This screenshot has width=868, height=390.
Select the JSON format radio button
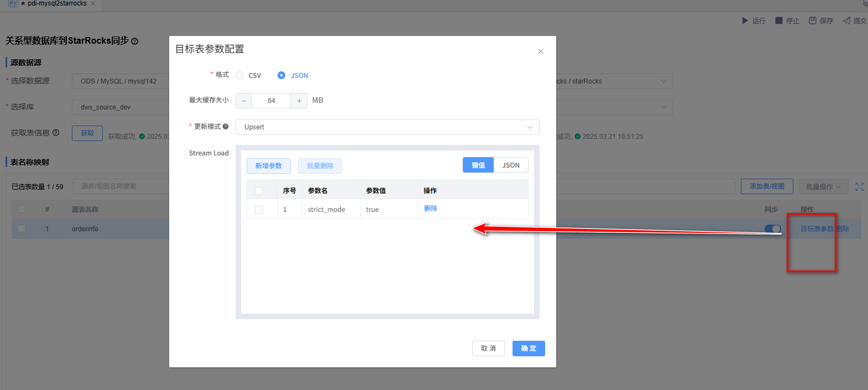point(281,75)
